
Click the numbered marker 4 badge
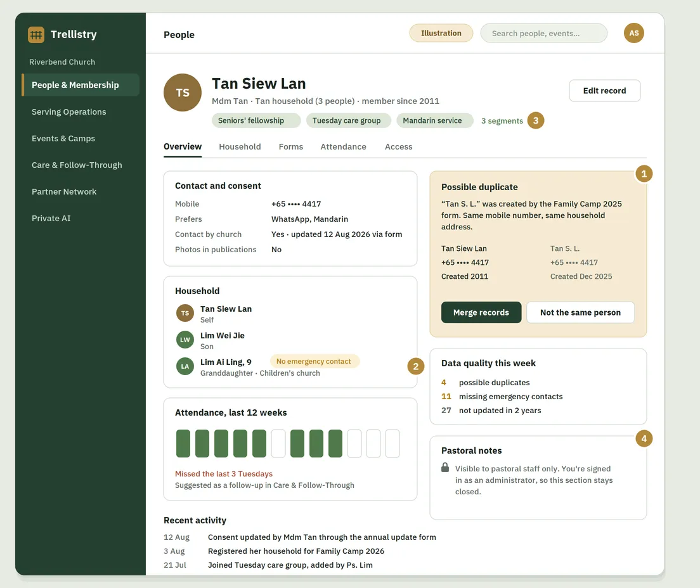point(644,438)
